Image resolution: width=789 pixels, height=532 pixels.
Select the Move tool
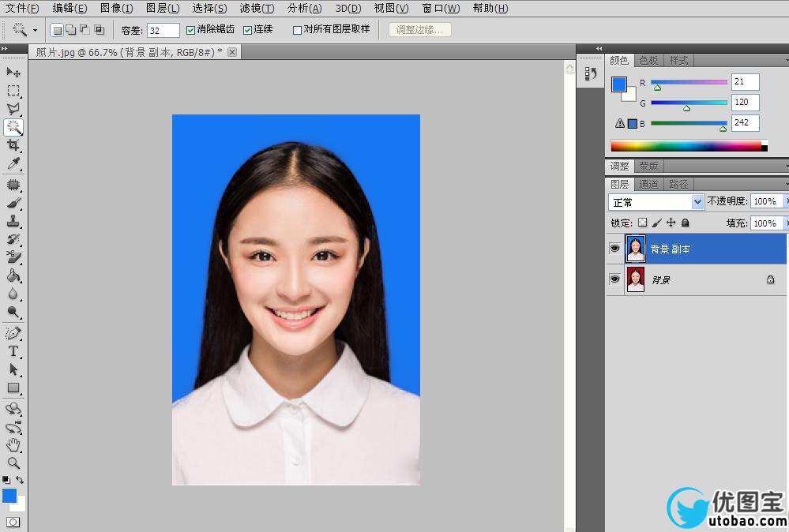coord(13,73)
